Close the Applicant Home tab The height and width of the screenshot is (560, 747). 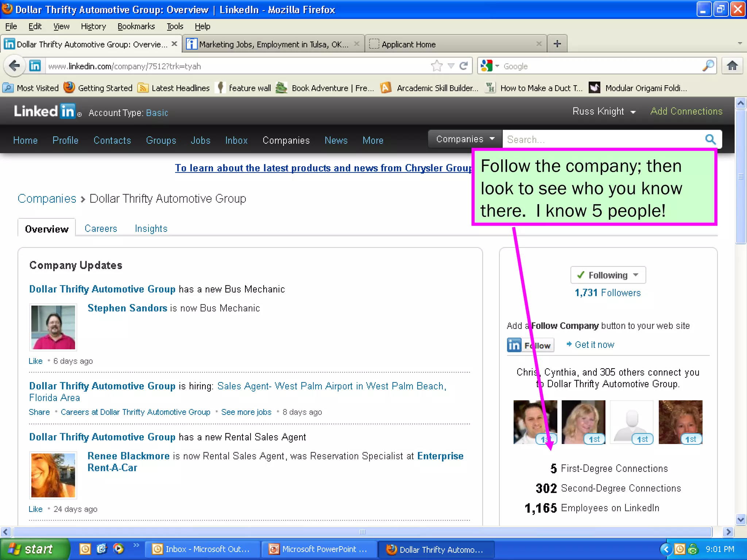pyautogui.click(x=539, y=44)
